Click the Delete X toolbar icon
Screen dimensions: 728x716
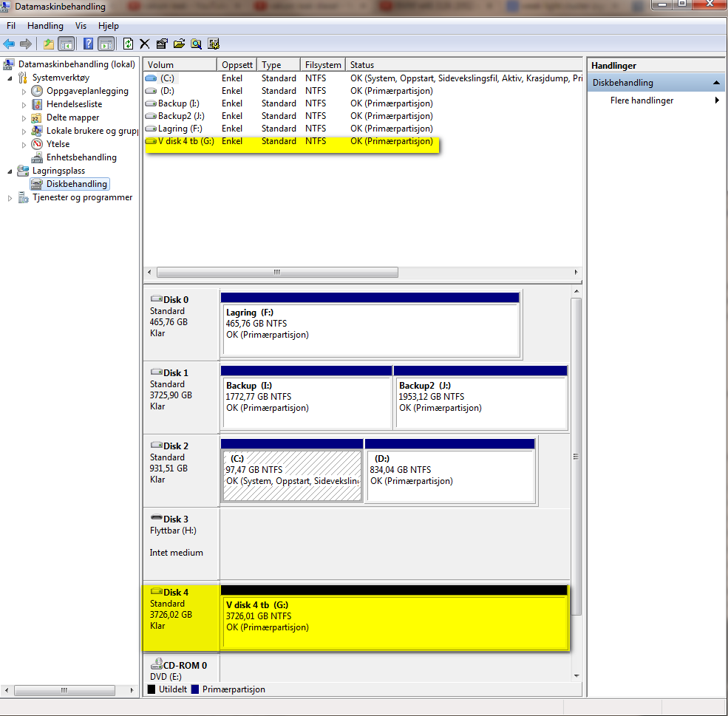click(x=144, y=44)
